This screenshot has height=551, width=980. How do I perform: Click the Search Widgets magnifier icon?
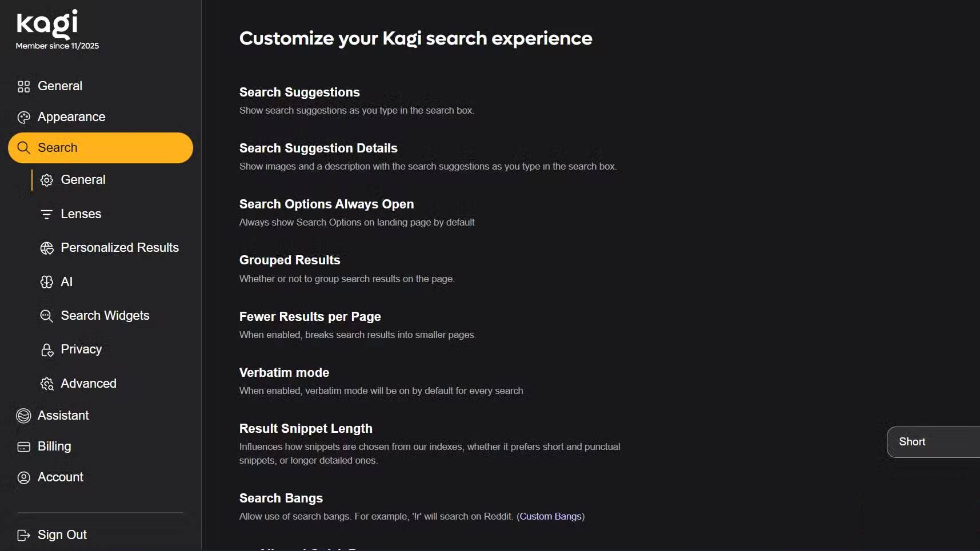(x=47, y=316)
